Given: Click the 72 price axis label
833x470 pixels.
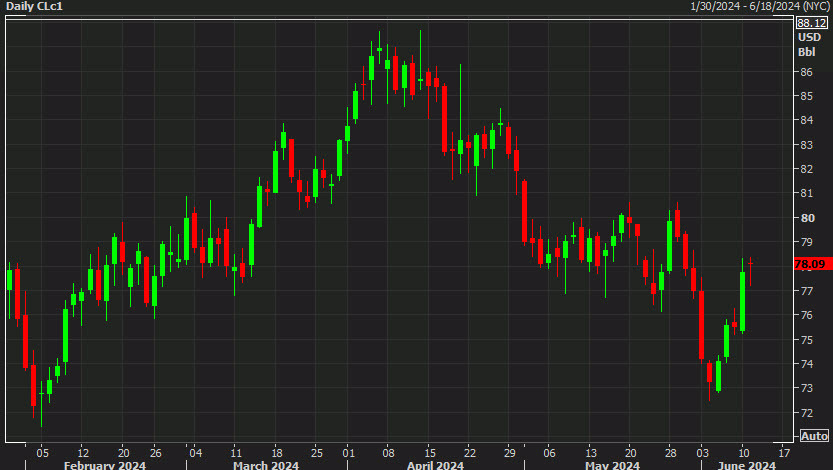Looking at the screenshot, I should coord(806,413).
